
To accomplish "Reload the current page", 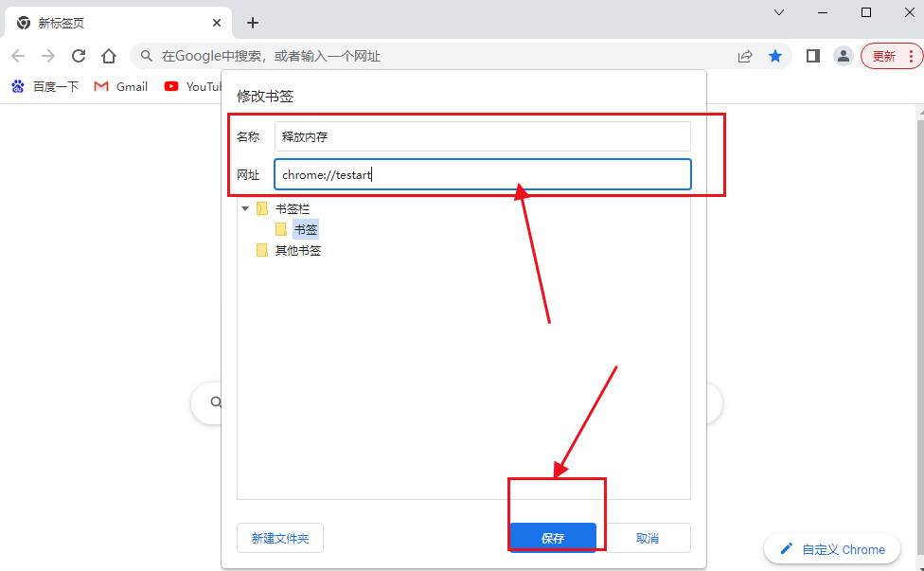I will (79, 56).
